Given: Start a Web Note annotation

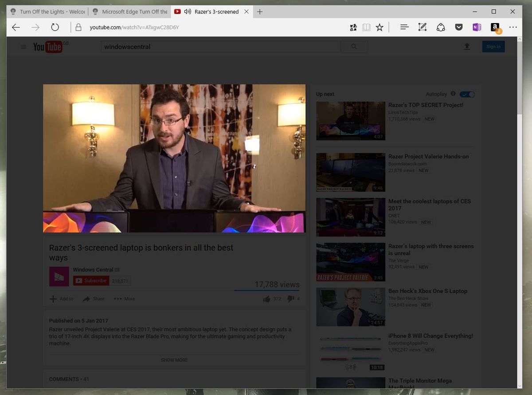Looking at the screenshot, I should [422, 27].
